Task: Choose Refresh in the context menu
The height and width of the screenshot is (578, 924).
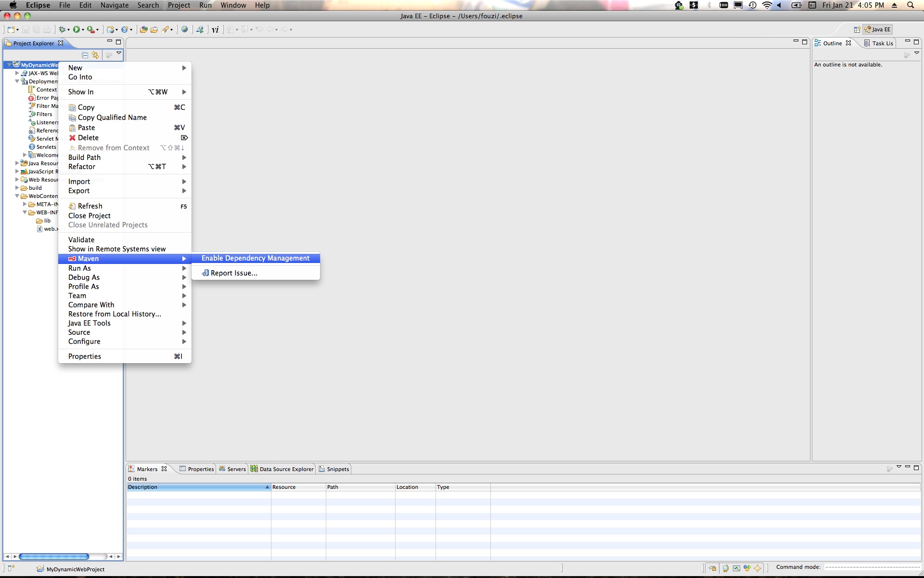Action: click(125, 206)
